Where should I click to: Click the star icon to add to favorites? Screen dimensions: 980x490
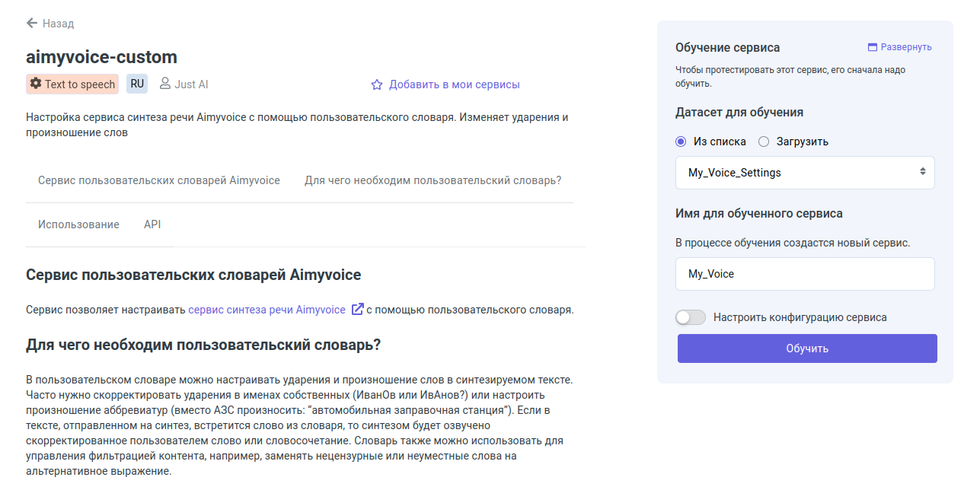pyautogui.click(x=376, y=84)
